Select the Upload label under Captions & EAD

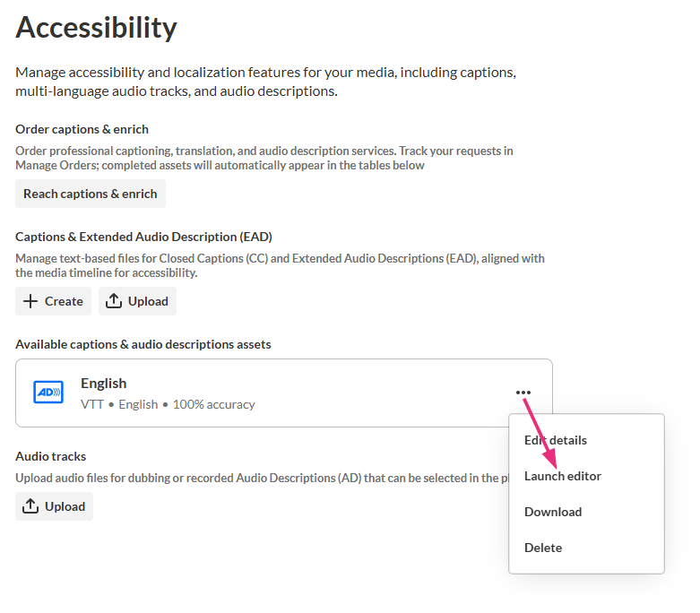148,301
